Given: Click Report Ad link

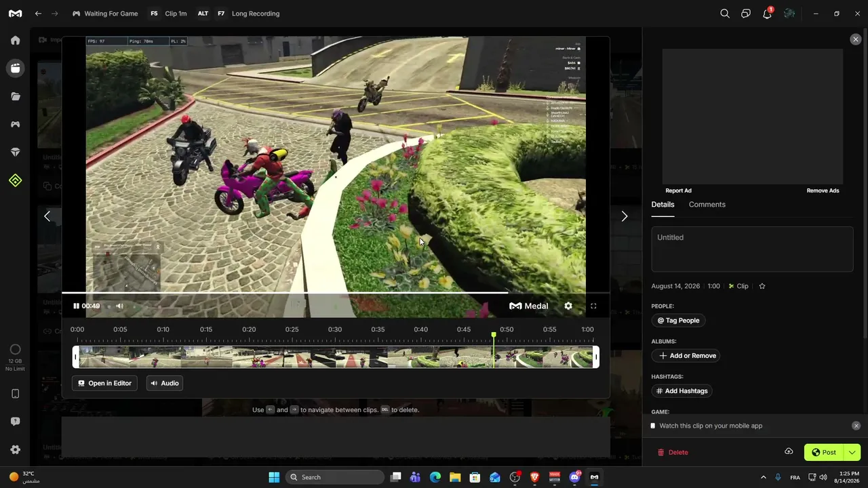Looking at the screenshot, I should tap(678, 190).
